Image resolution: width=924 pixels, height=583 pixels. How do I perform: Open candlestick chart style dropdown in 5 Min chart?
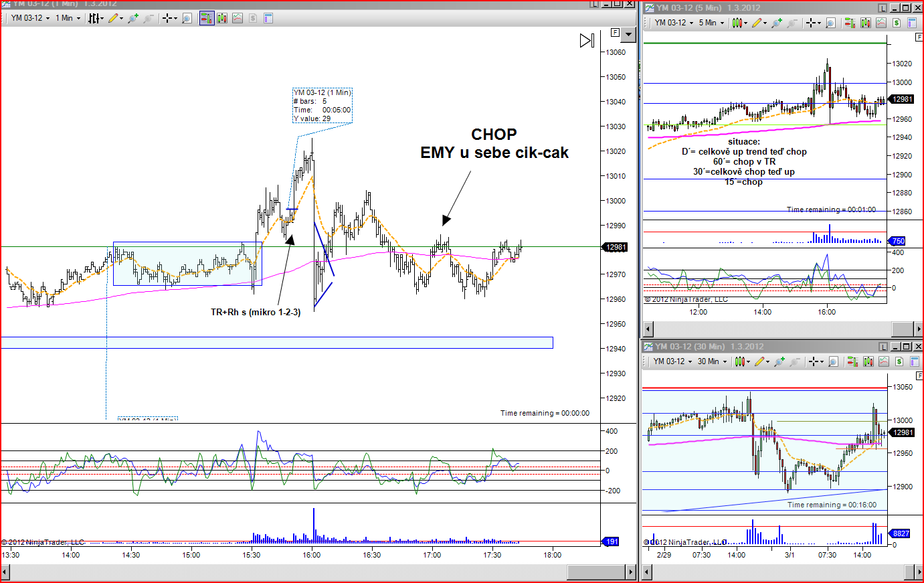(739, 23)
